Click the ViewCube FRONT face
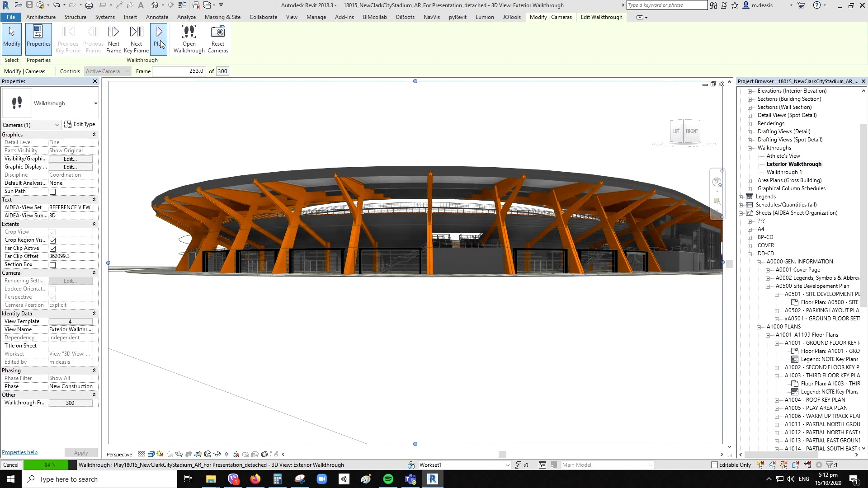The image size is (868, 488). point(692,131)
